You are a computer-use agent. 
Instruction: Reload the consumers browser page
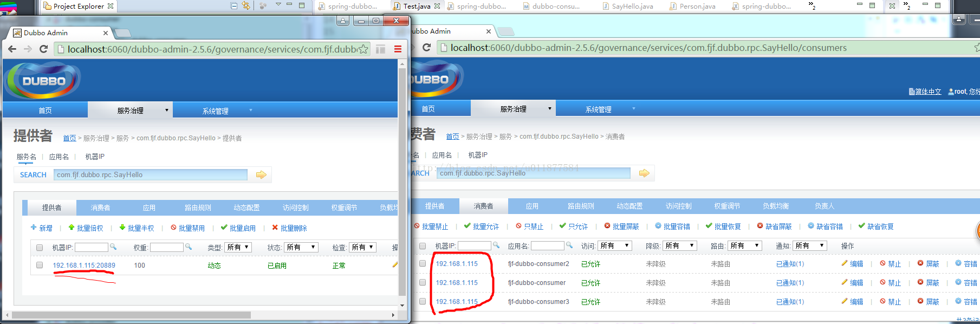[427, 48]
